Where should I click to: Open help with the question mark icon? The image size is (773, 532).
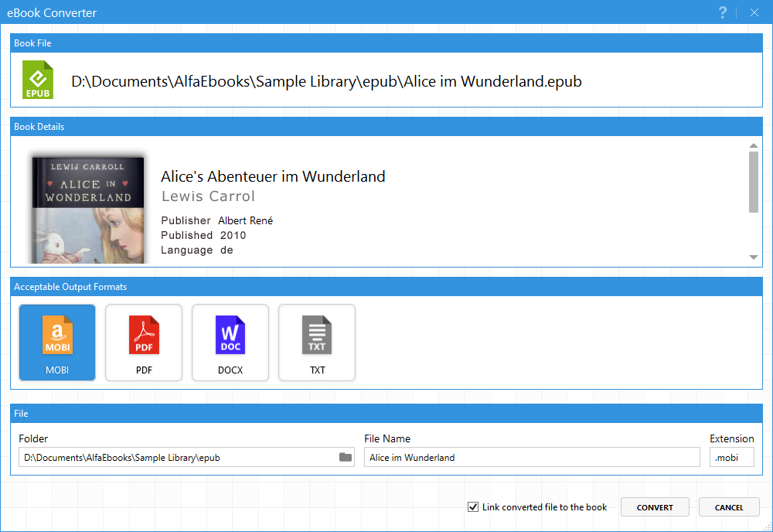point(723,12)
